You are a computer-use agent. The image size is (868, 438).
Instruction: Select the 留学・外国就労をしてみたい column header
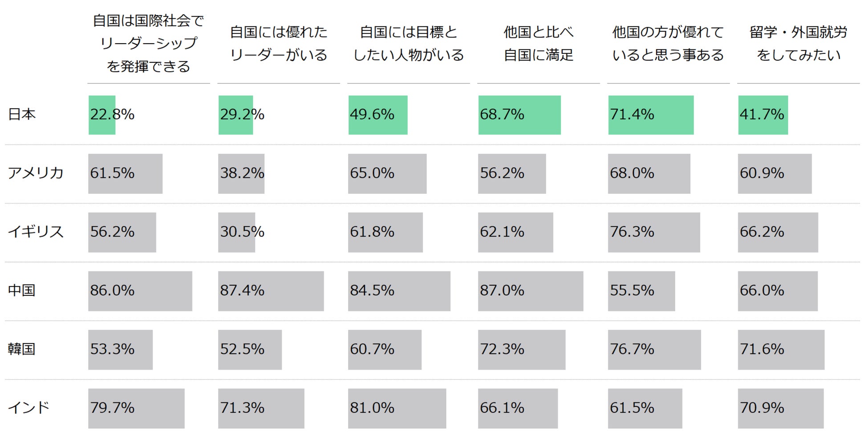point(799,43)
